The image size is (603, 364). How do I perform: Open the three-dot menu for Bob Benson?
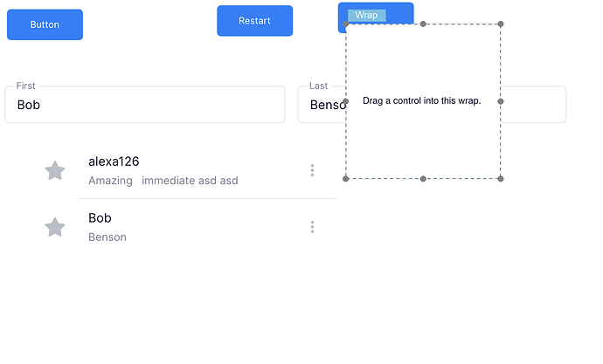pos(312,227)
